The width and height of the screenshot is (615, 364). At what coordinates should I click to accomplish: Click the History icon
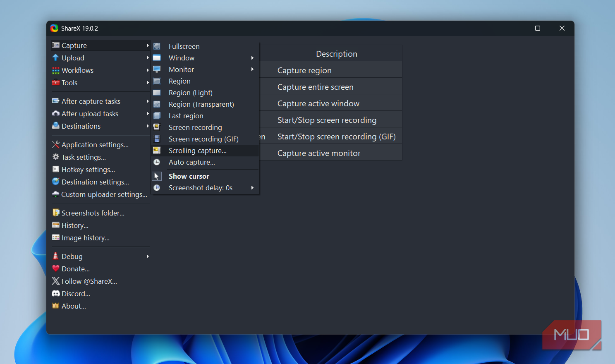pos(55,225)
